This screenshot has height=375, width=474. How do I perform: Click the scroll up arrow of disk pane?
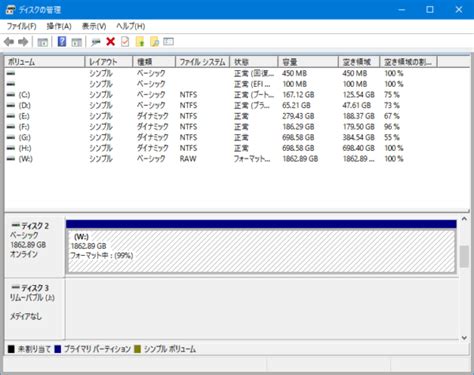(464, 219)
